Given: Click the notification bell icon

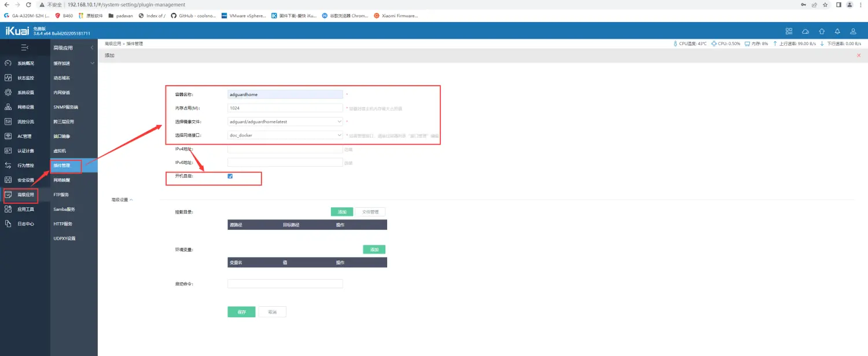Looking at the screenshot, I should (837, 31).
